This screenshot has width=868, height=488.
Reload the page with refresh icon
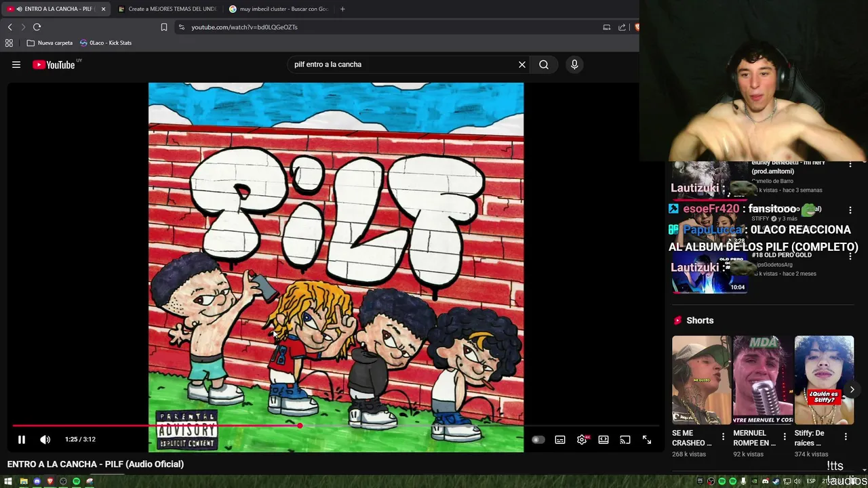37,27
